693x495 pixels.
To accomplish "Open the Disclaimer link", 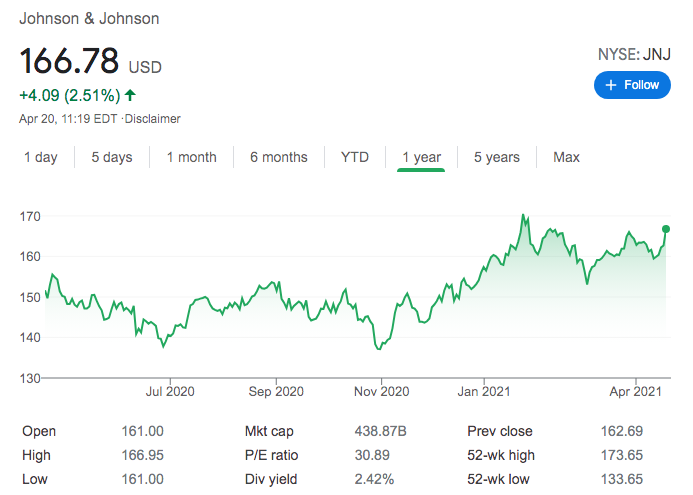I will 152,119.
